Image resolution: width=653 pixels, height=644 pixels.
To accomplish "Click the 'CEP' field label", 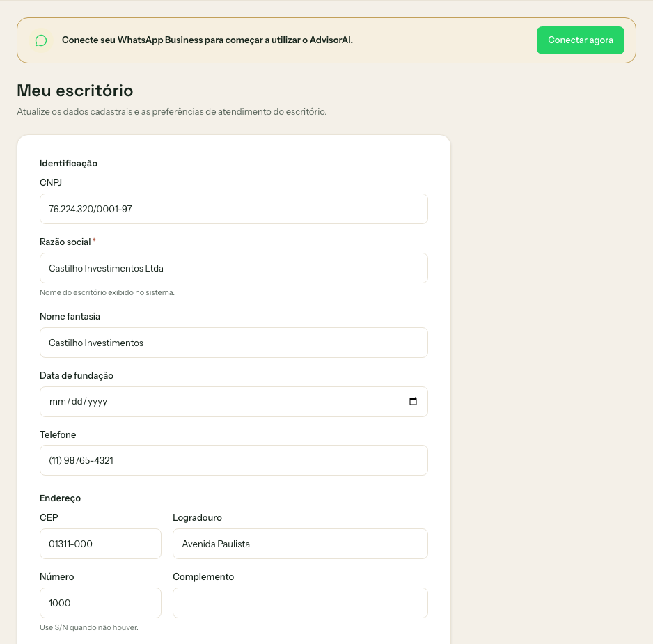I will tap(49, 517).
